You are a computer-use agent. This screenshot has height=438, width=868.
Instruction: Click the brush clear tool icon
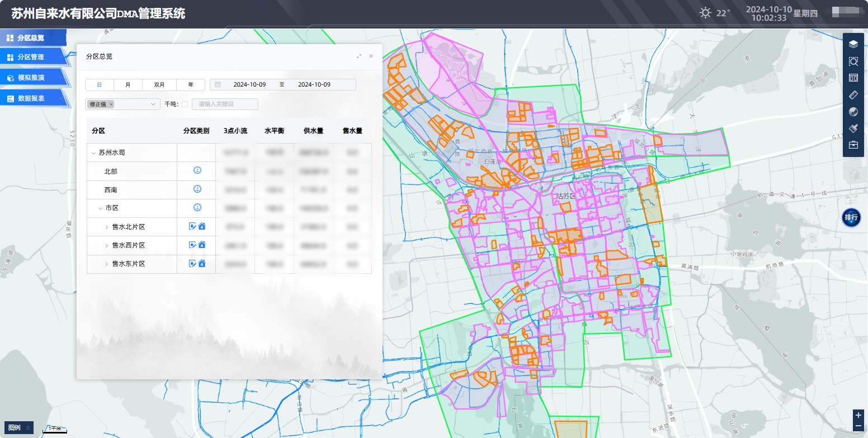[x=853, y=128]
